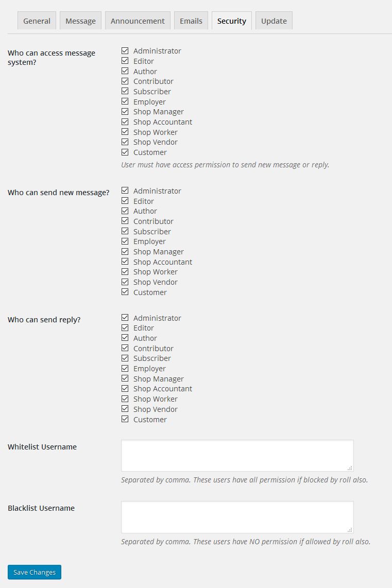Viewport: 392px width, 588px height.
Task: Uncheck Customer under who can send reply
Action: 125,419
